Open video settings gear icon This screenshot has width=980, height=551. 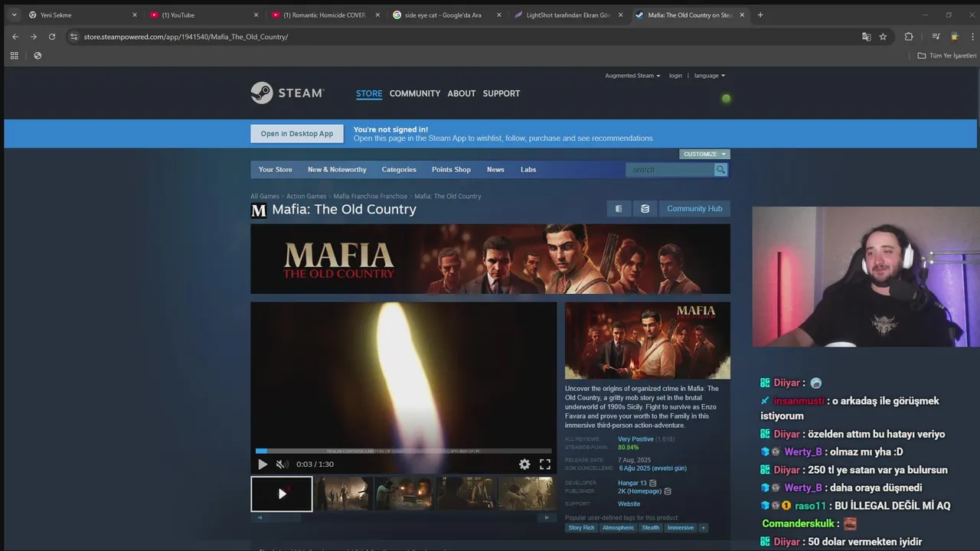pyautogui.click(x=524, y=465)
